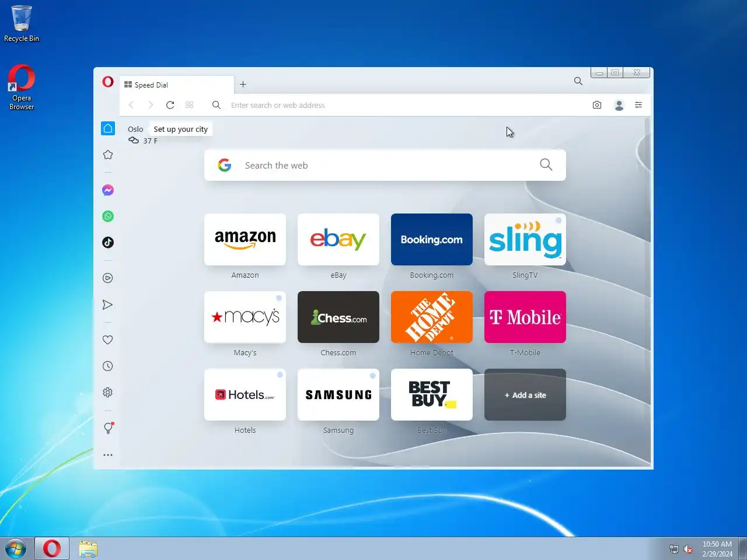Select the Speed Dial tab
Screen dimensions: 747x560
tap(177, 85)
